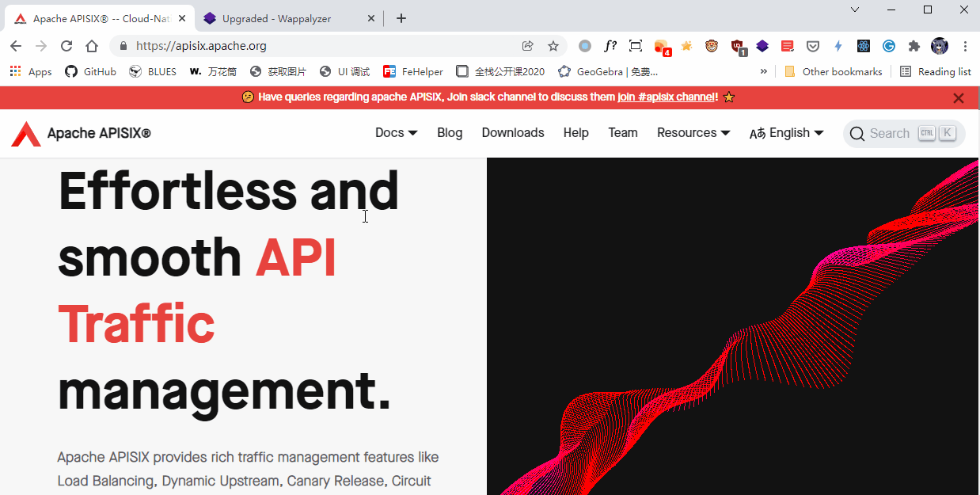Open the GitHub bookmark
Screen dimensions: 980x495
click(90, 71)
